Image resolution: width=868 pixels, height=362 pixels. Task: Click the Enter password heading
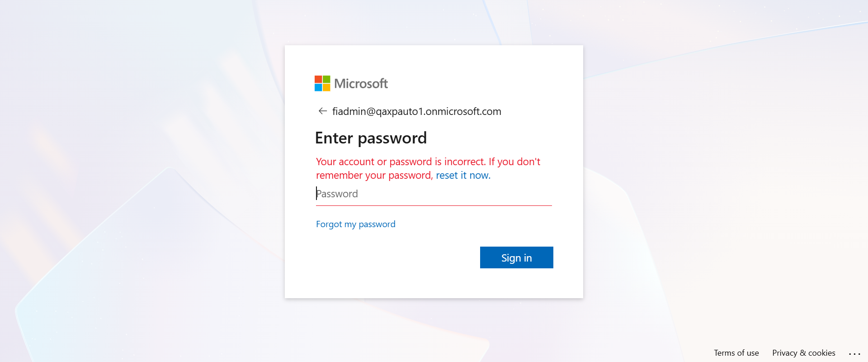coord(371,138)
